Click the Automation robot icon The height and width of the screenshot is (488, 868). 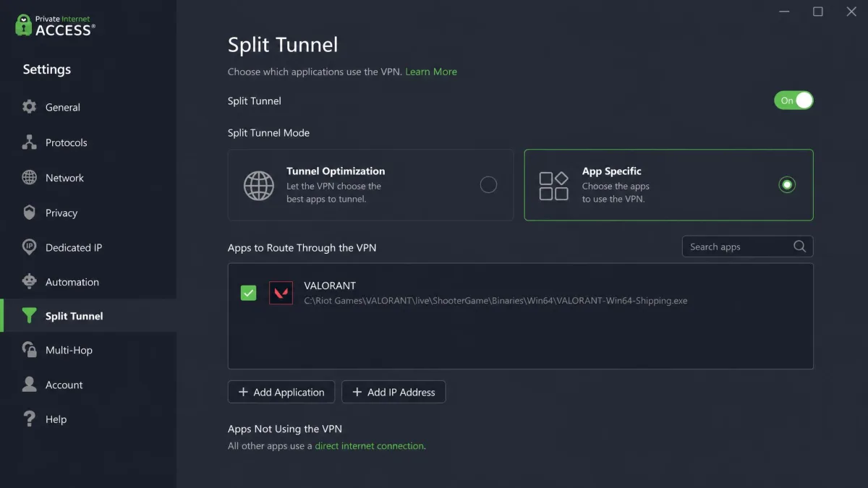click(29, 282)
